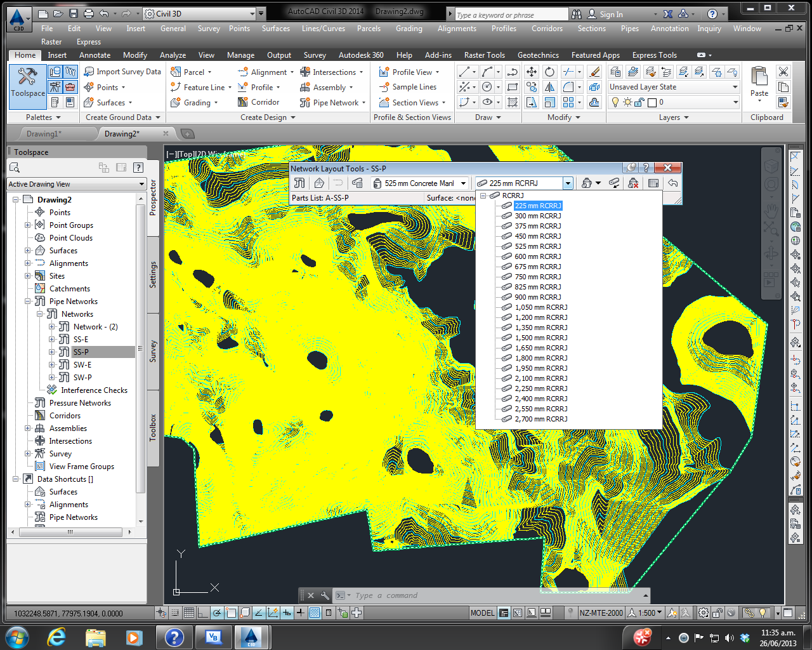Screen dimensions: 812x650
Task: Expand the Draw panel options
Action: 488,117
